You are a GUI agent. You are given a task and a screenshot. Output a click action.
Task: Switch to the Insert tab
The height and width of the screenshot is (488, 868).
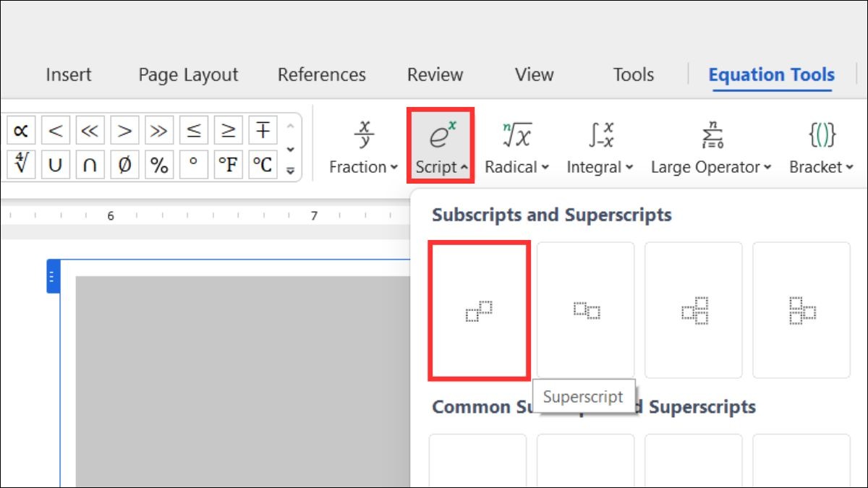click(69, 74)
